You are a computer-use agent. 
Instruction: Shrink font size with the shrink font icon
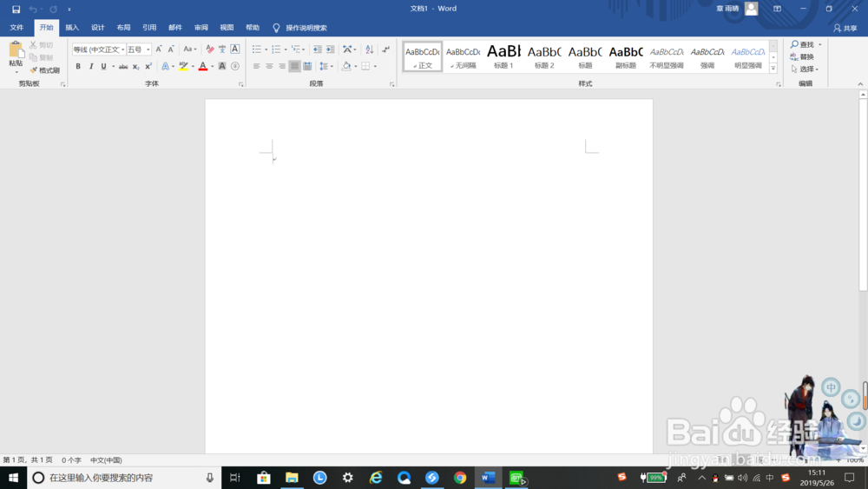(171, 50)
